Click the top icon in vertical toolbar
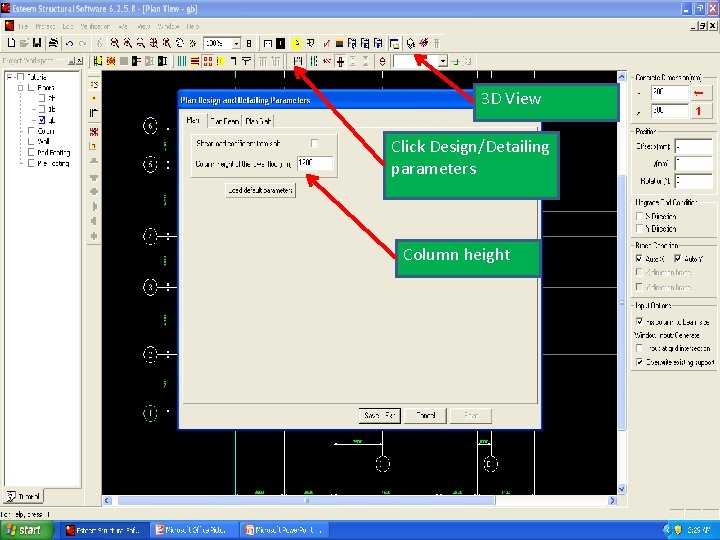 pos(94,84)
